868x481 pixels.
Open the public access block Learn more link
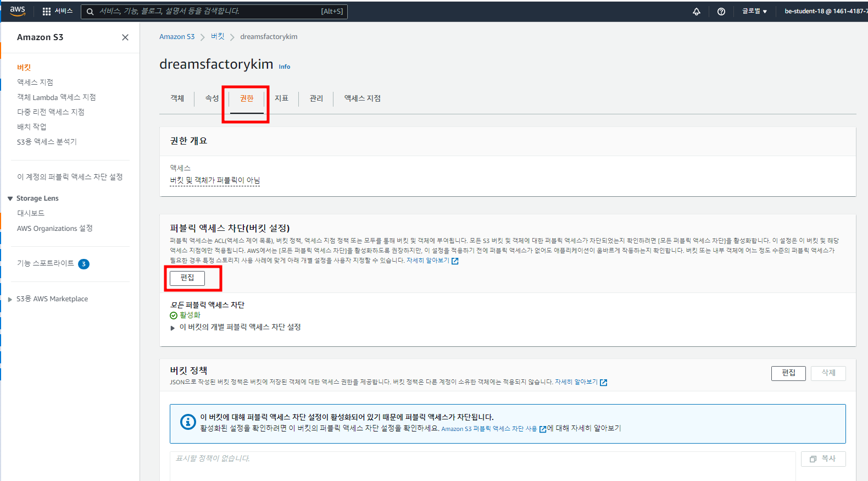[428, 261]
